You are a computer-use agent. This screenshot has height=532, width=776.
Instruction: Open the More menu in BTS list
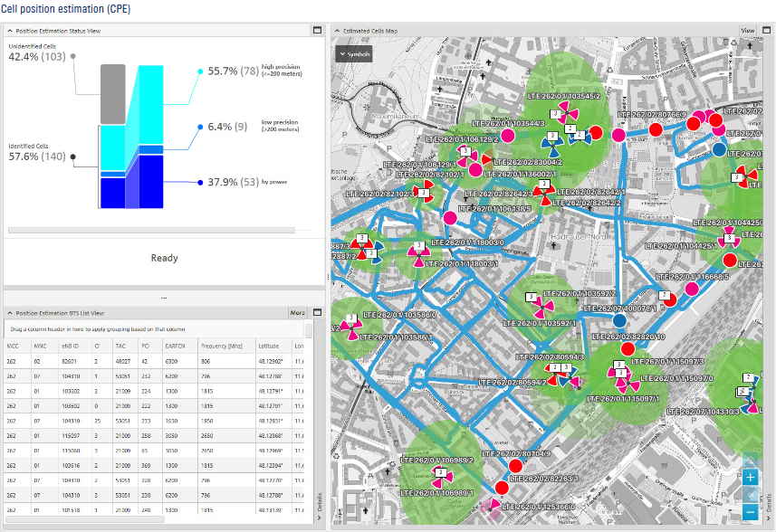(297, 313)
